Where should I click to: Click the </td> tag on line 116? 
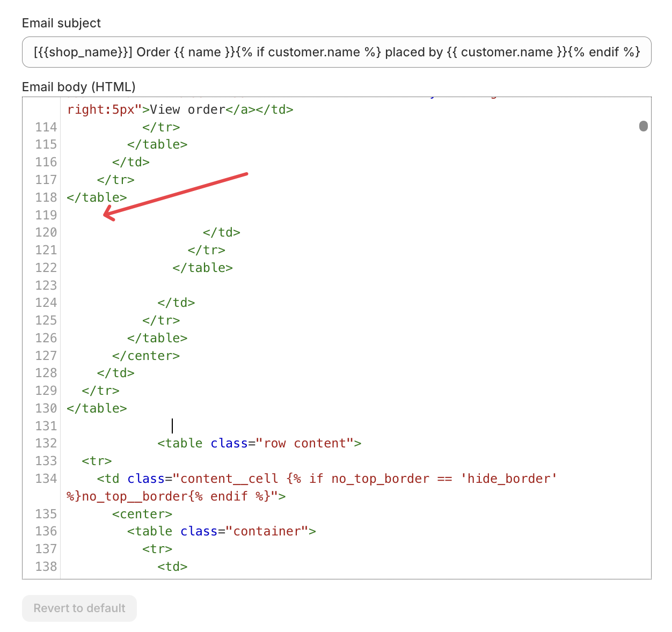point(131,162)
